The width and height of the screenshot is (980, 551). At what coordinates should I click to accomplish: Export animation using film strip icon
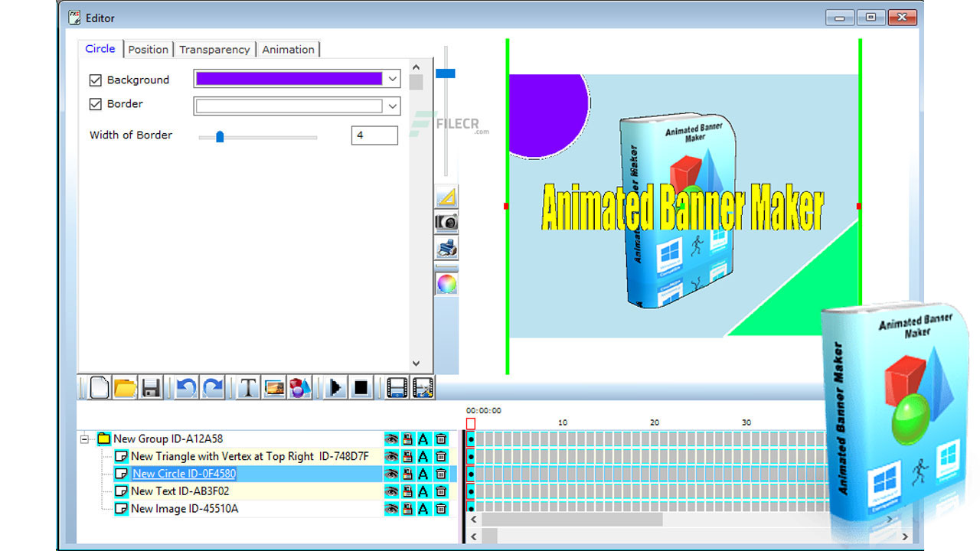(x=397, y=387)
